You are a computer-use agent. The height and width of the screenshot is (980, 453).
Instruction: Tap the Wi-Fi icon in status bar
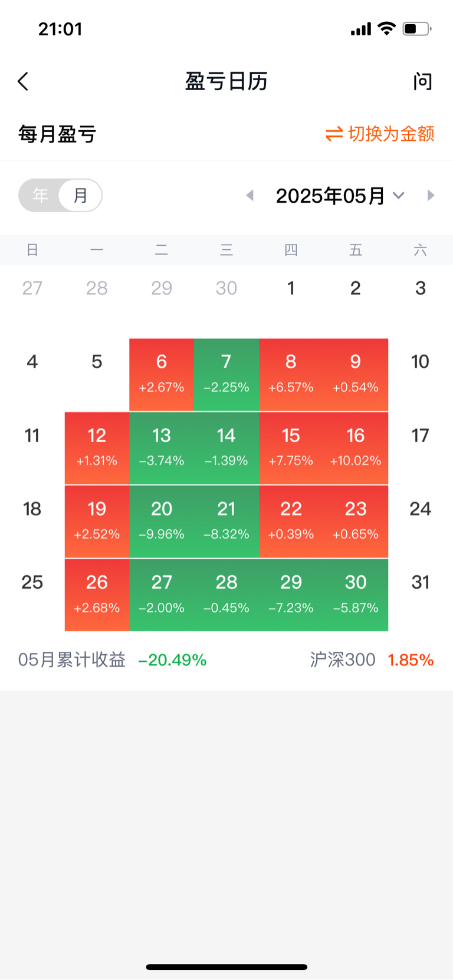[386, 28]
